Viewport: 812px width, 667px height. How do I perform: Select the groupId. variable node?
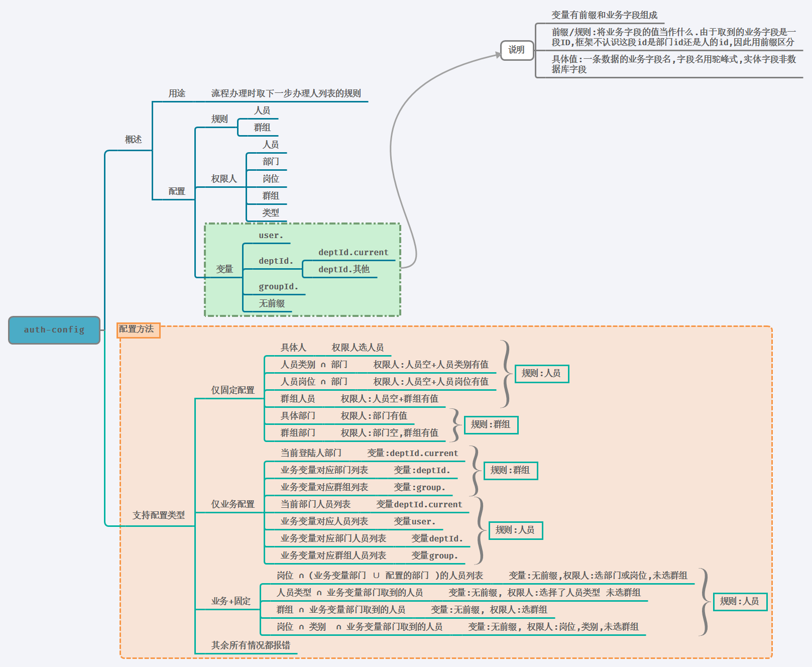(279, 287)
